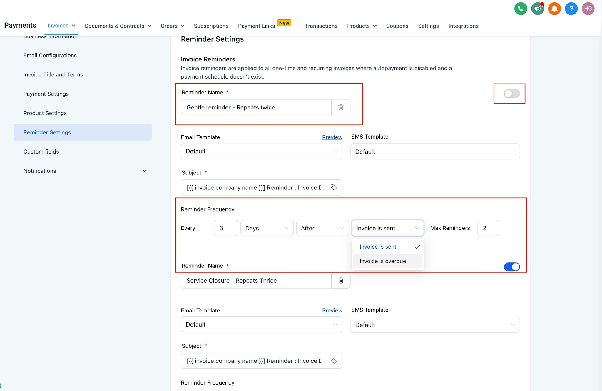Viewport: 602px width, 391px height.
Task: Select Reminder Settings in sidebar
Action: 83,132
